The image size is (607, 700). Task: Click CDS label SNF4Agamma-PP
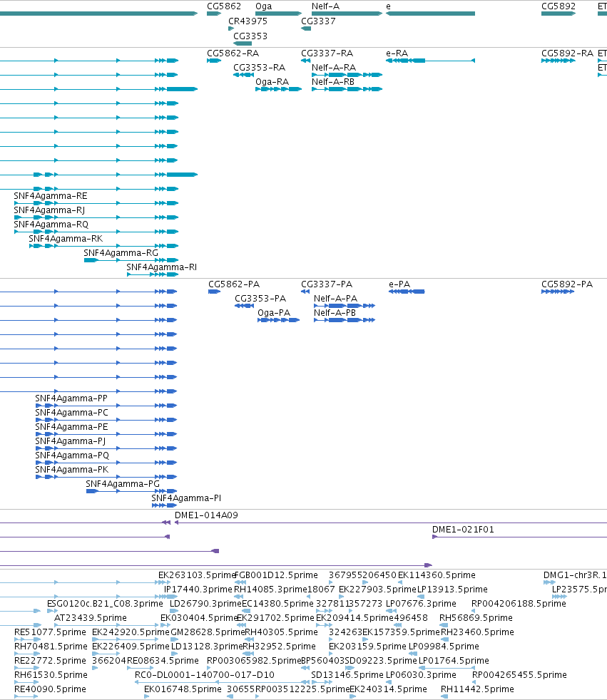71,398
